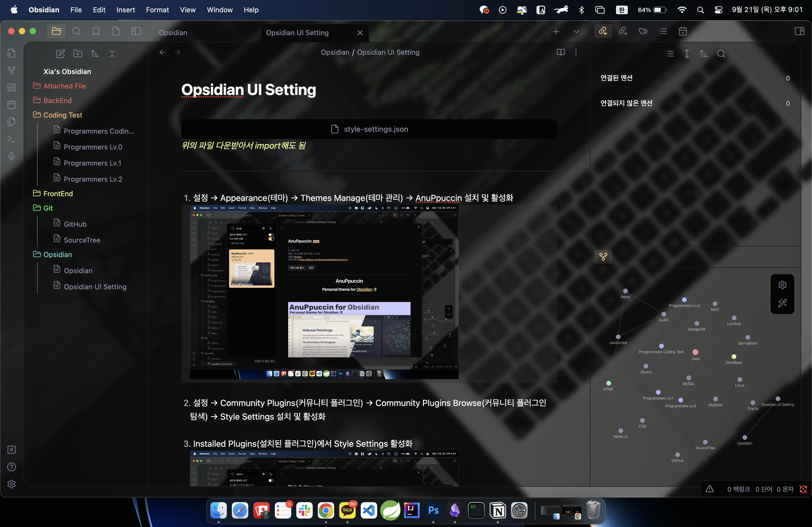Toggle the left sidebar panel icon
The width and height of the screenshot is (812, 527).
136,31
